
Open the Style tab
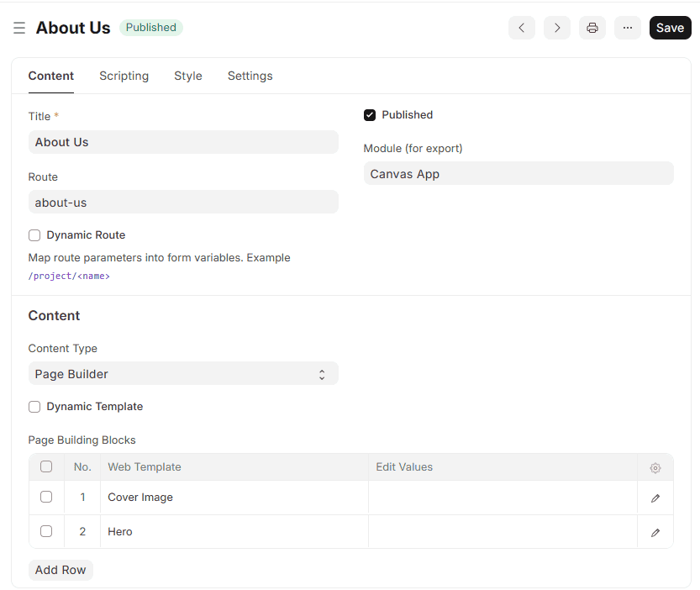click(187, 76)
